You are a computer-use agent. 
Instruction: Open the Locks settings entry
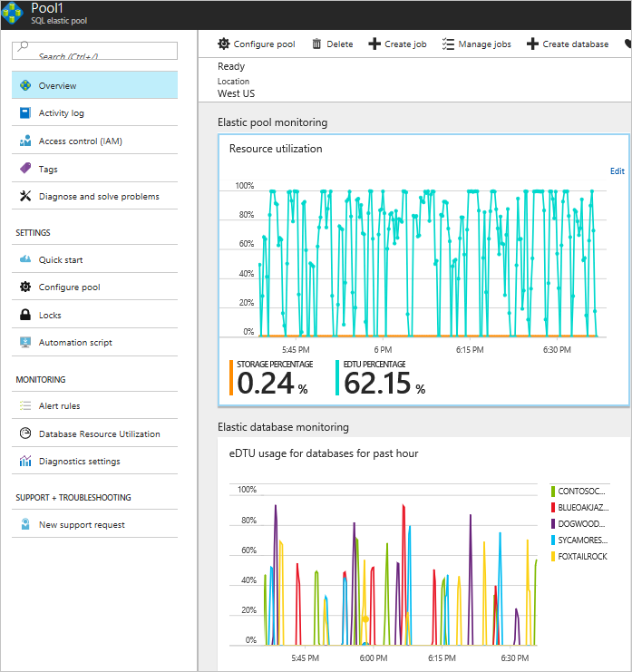tap(94, 315)
